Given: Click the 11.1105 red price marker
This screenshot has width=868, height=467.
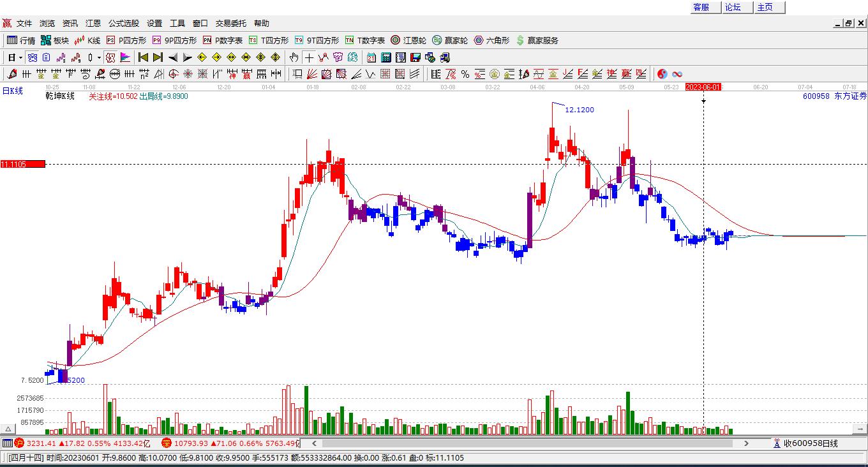Looking at the screenshot, I should [x=23, y=165].
